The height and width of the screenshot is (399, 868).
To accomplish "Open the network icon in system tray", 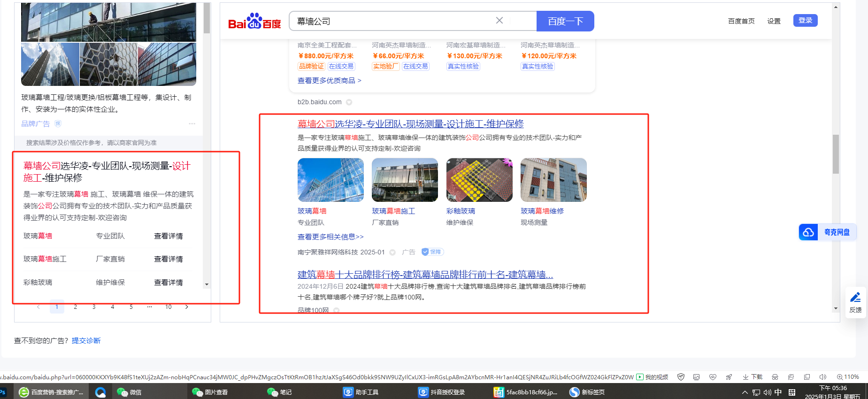I will pos(756,392).
